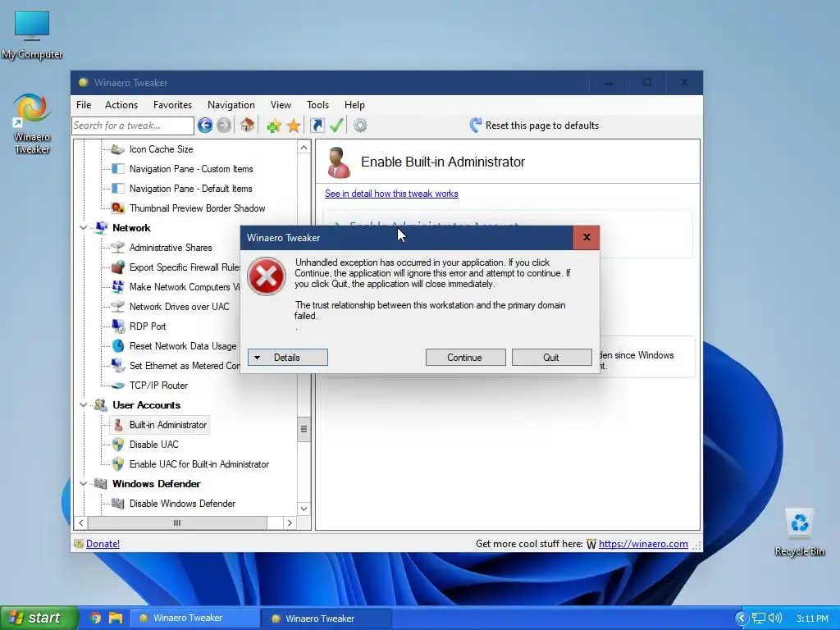Click the RDP Port item icon

pos(118,326)
